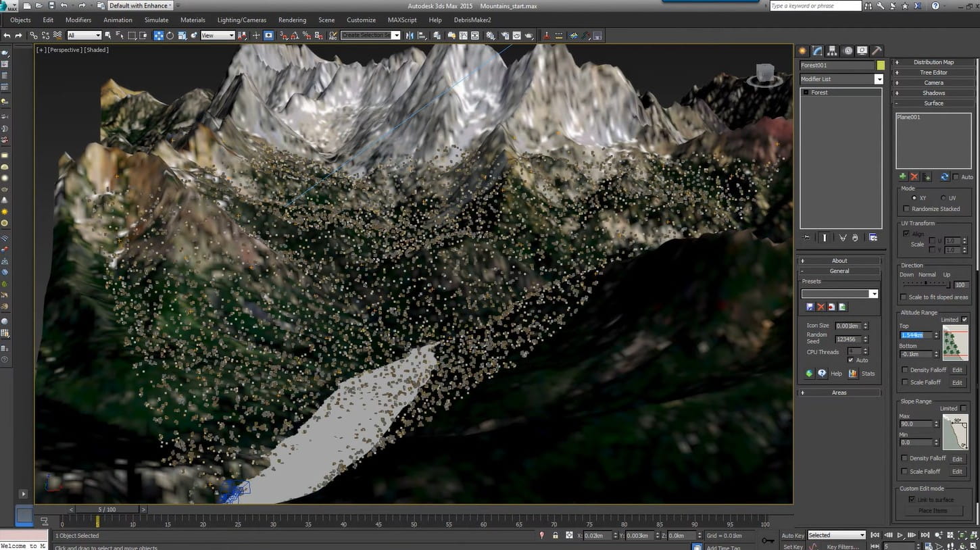Click the Set Key key icon
The height and width of the screenshot is (550, 980).
click(x=768, y=540)
